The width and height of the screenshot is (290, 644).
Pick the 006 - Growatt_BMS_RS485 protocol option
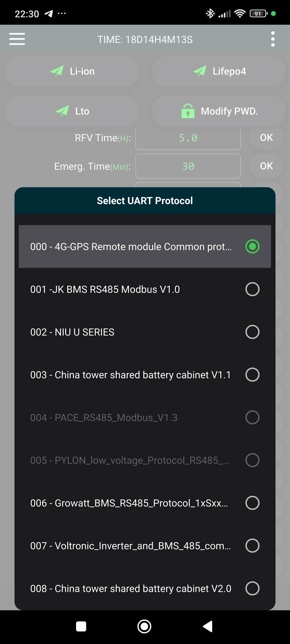pos(145,503)
